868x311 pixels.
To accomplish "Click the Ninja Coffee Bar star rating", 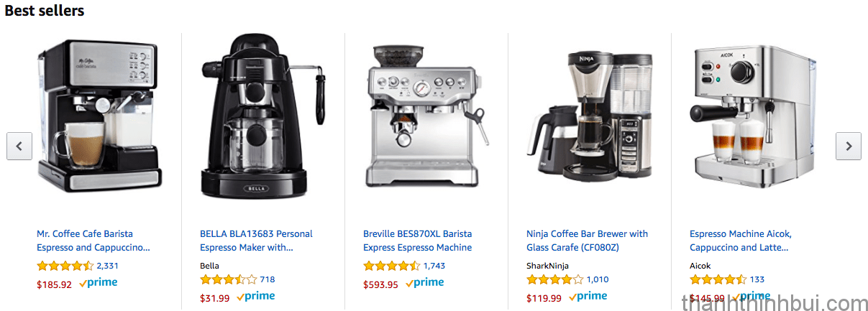I will (554, 279).
